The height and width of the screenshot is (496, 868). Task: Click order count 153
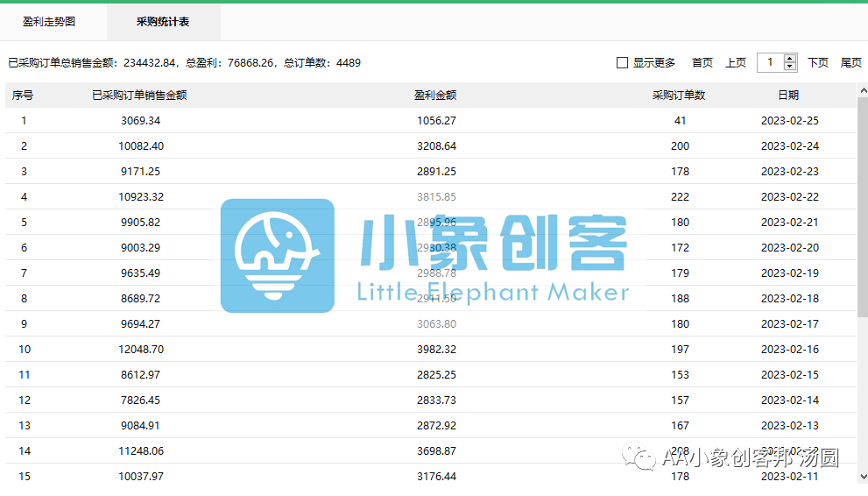pos(680,375)
